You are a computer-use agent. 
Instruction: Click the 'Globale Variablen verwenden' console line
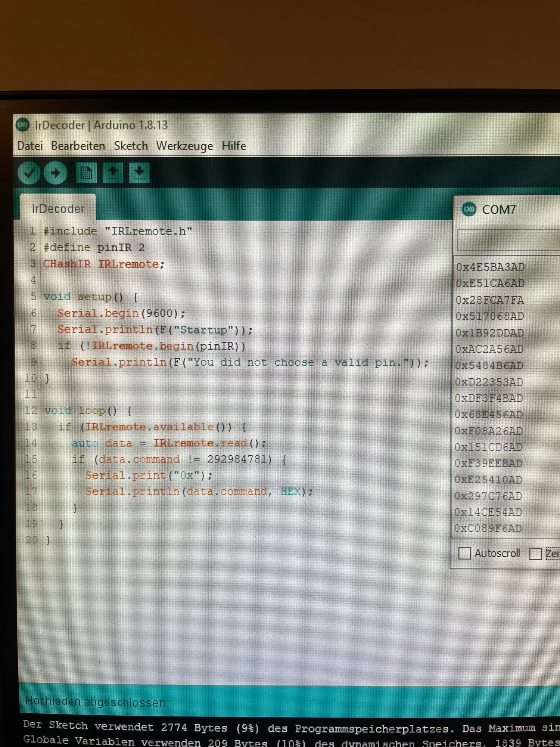[x=291, y=741]
